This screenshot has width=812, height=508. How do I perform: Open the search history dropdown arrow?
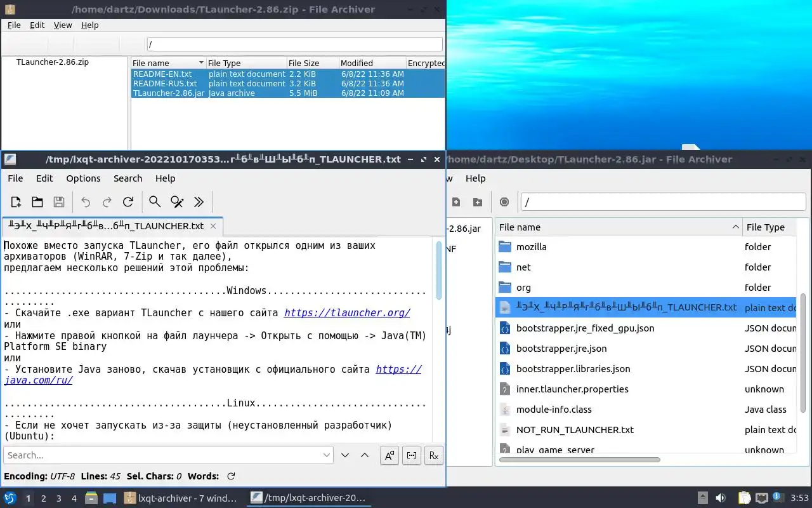pyautogui.click(x=327, y=455)
